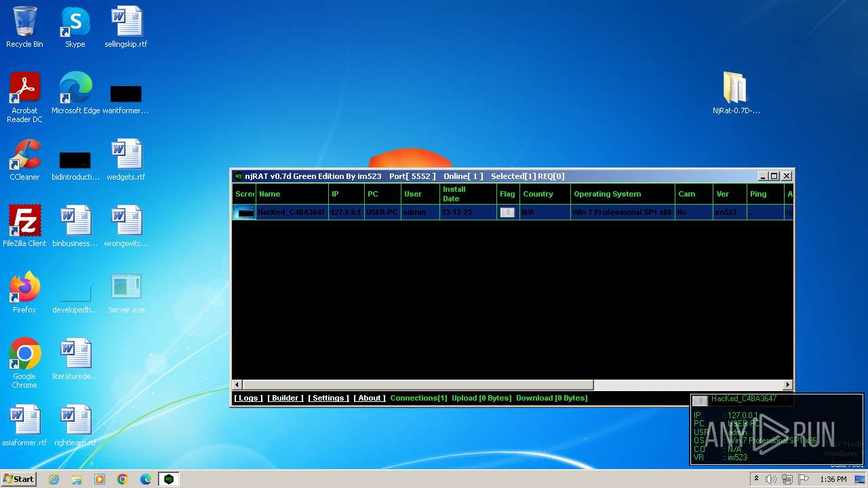
Task: Sort by Install Date column header
Action: (468, 194)
